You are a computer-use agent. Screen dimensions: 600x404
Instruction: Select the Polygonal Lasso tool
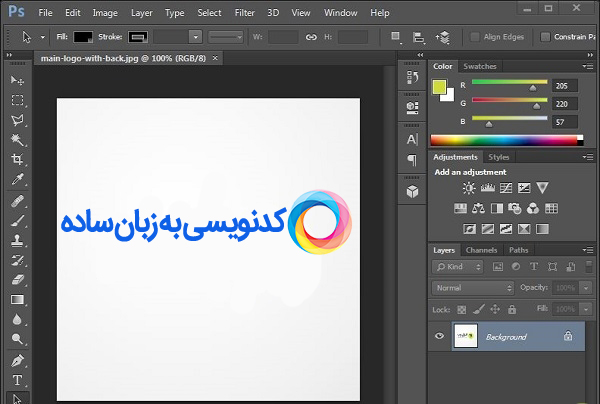click(17, 120)
